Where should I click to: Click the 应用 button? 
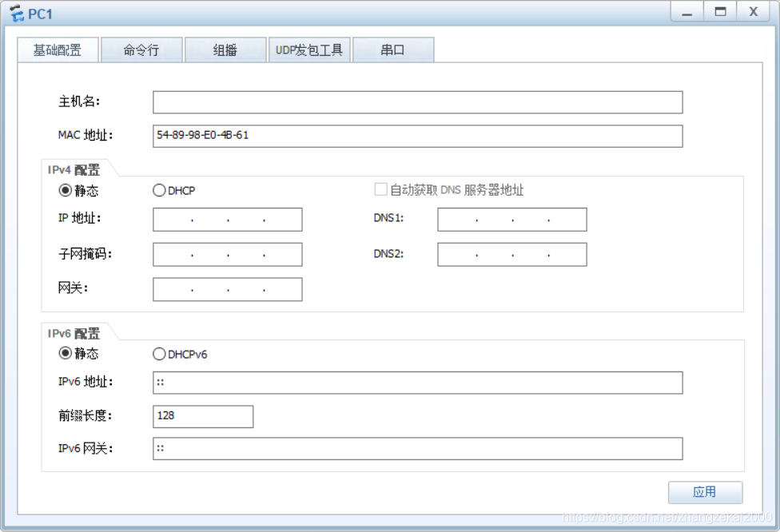pos(705,492)
